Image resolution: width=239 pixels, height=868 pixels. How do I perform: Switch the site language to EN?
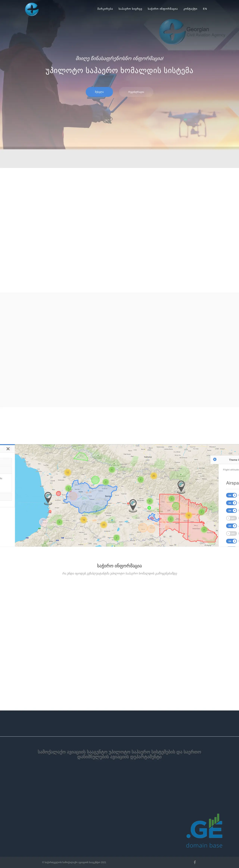(x=205, y=9)
